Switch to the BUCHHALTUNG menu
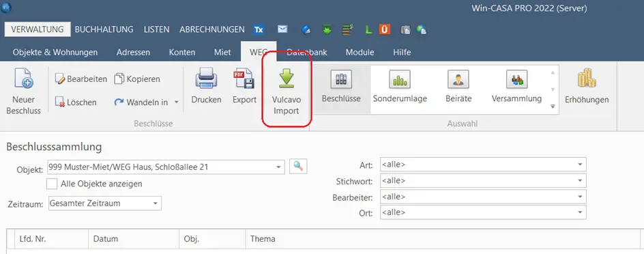The height and width of the screenshot is (254, 644). coord(104,29)
